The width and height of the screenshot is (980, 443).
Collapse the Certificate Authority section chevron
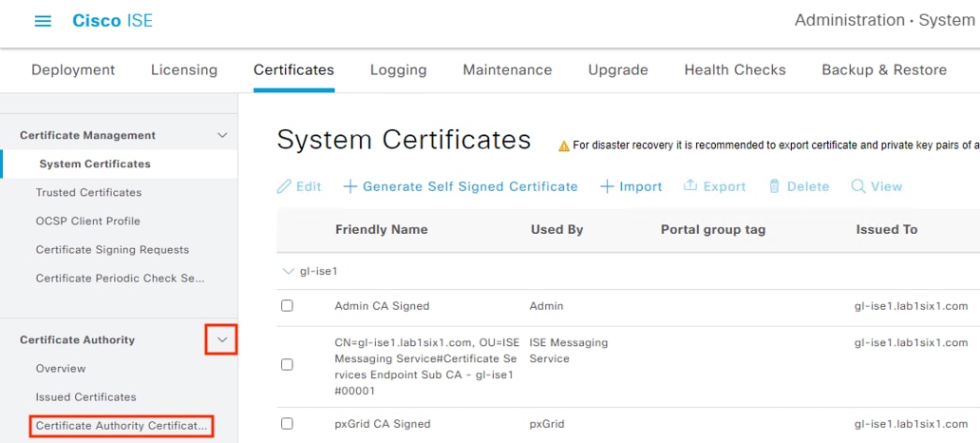coord(222,339)
